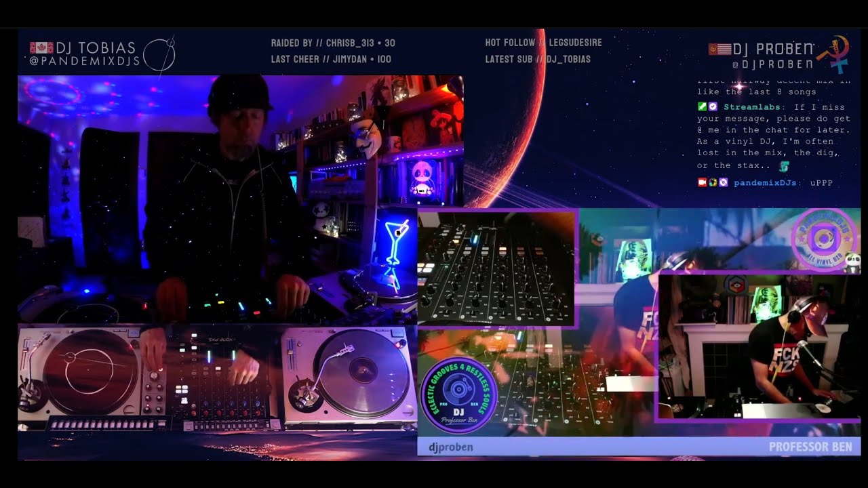Click the DJ PROBEN title text
This screenshot has width=868, height=488.
[x=774, y=49]
